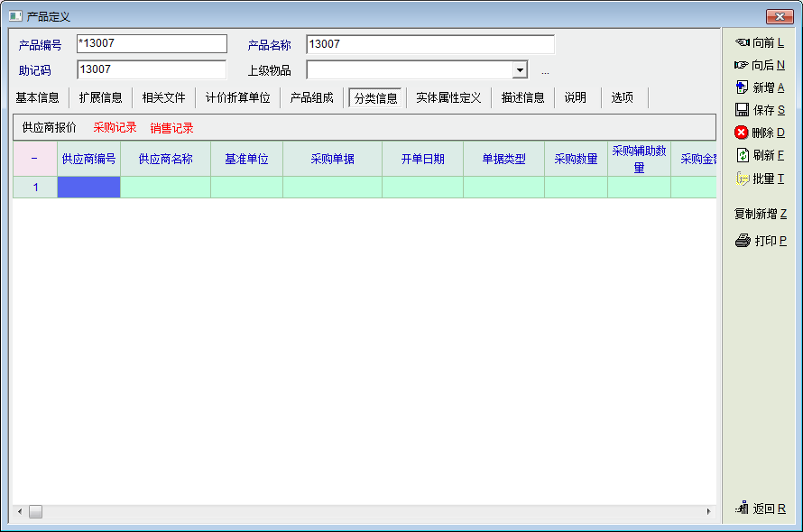Open the 产品组成 tab
Viewport: 803px width, 532px height.
[311, 97]
